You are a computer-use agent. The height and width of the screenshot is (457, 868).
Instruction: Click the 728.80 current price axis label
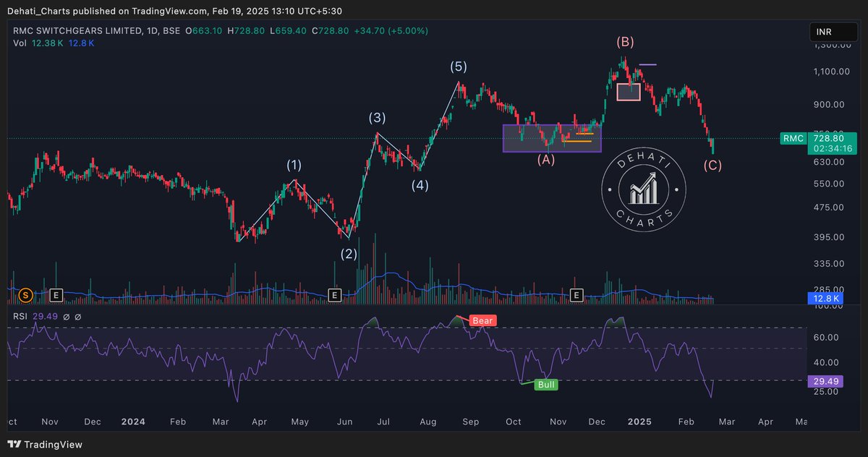click(x=828, y=137)
